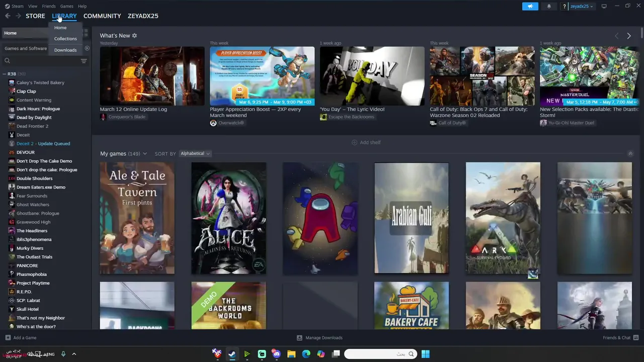Go back with the navigation arrow

point(8,16)
